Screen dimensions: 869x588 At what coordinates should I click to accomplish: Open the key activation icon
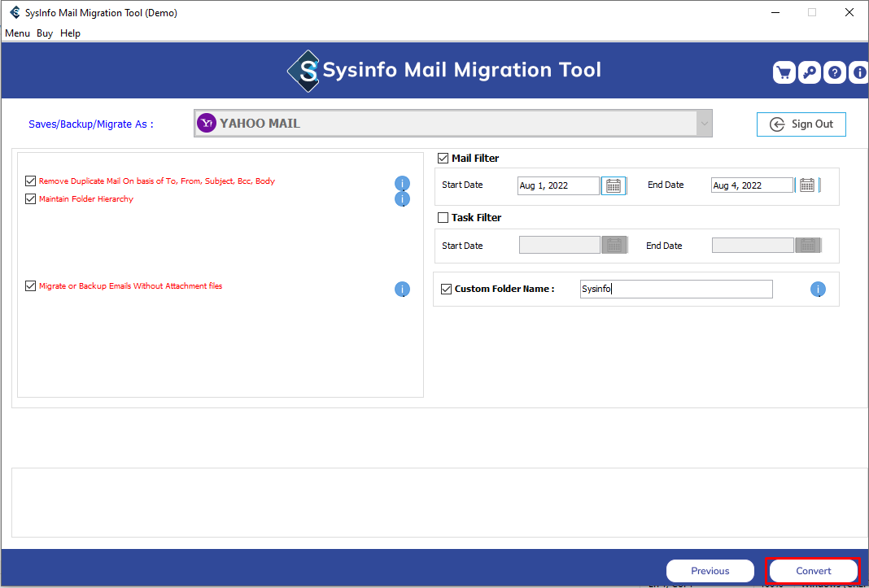809,72
